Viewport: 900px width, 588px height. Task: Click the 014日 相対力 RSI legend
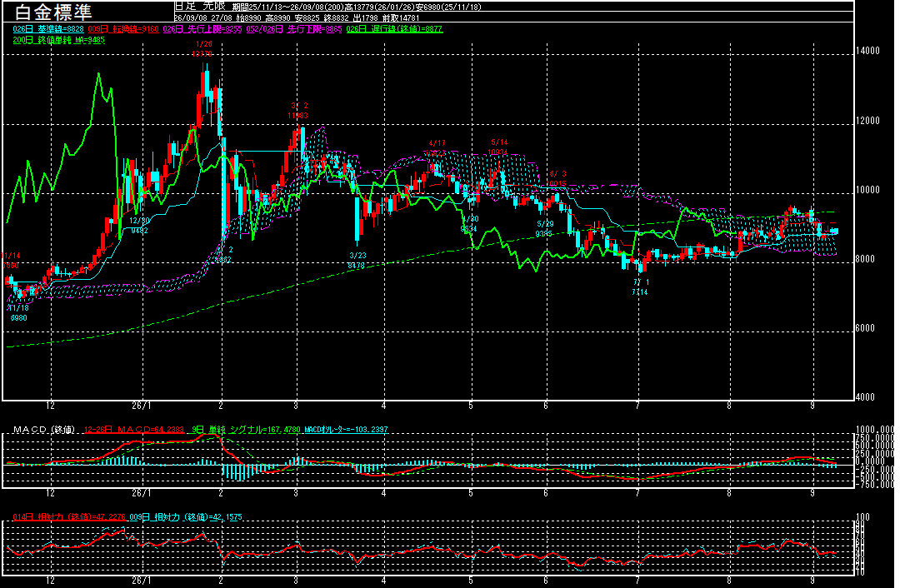point(69,517)
